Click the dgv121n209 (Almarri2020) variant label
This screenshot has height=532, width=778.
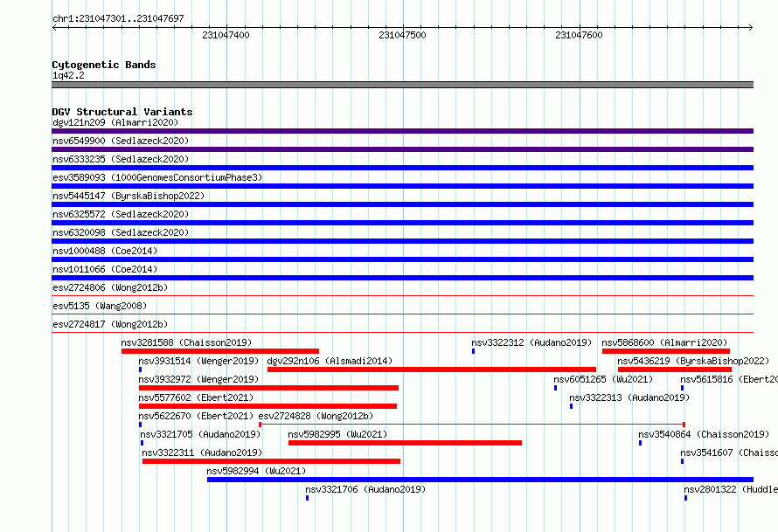115,122
